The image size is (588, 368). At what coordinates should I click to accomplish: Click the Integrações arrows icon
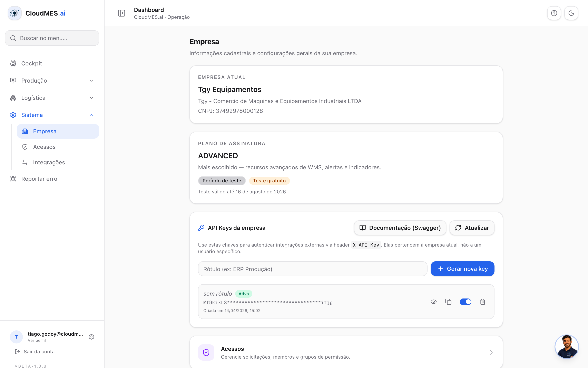tap(25, 162)
